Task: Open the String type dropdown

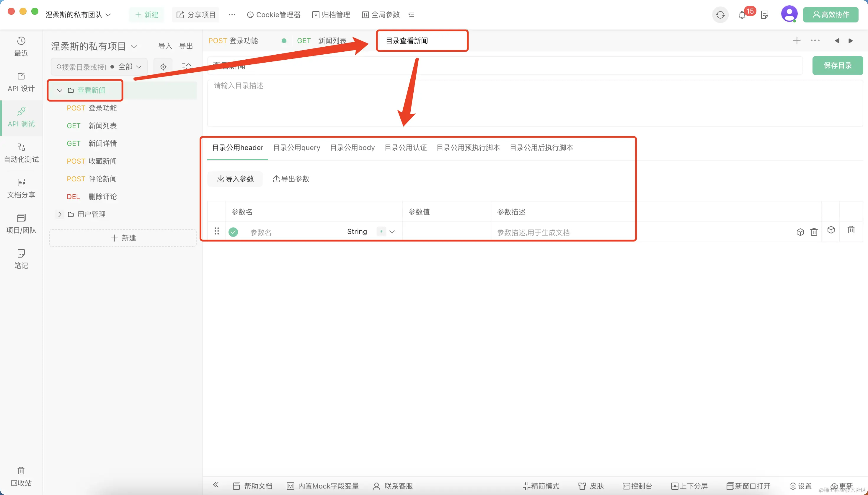Action: coord(357,232)
